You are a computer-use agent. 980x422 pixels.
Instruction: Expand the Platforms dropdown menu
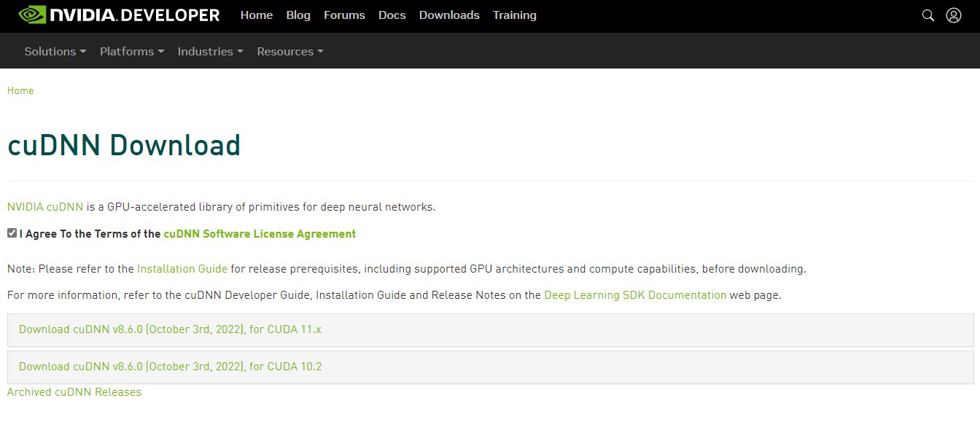[x=132, y=52]
